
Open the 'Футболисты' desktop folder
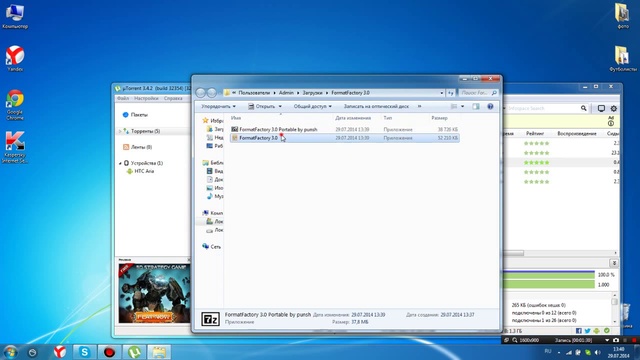622,58
